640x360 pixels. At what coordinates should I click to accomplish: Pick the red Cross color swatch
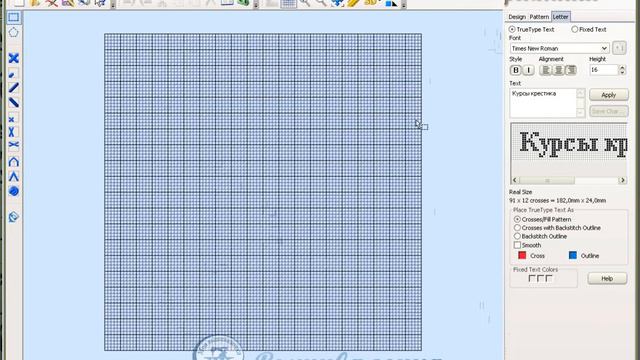tap(522, 255)
